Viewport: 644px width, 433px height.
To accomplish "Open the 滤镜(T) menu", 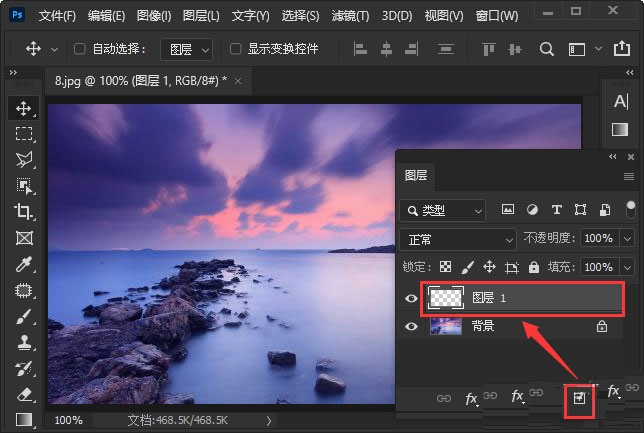I will pyautogui.click(x=349, y=16).
